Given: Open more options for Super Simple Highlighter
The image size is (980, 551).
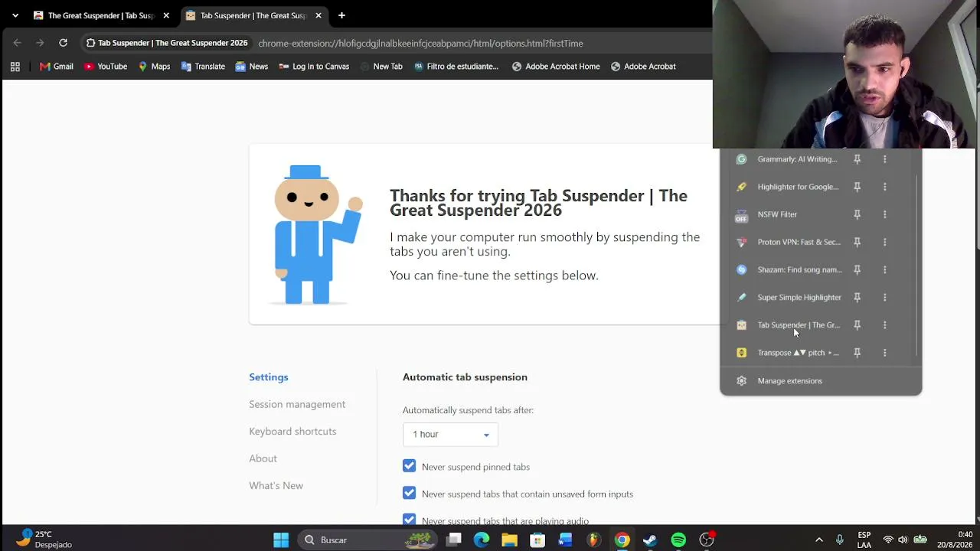Looking at the screenshot, I should click(x=884, y=297).
